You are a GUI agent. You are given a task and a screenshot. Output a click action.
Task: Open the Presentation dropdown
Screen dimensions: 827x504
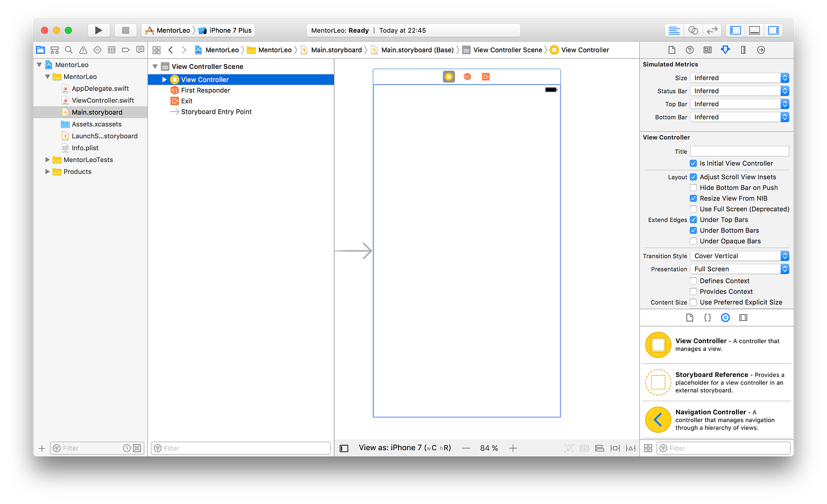(x=740, y=269)
